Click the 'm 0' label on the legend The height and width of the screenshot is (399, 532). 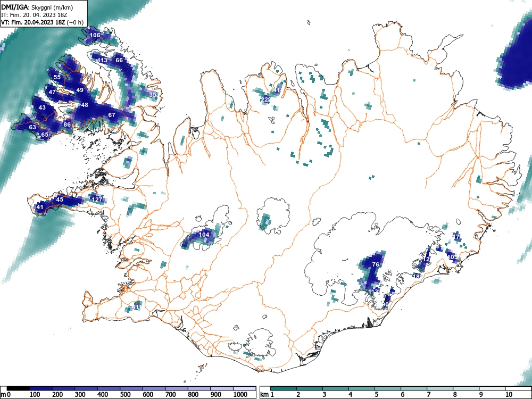point(5,394)
